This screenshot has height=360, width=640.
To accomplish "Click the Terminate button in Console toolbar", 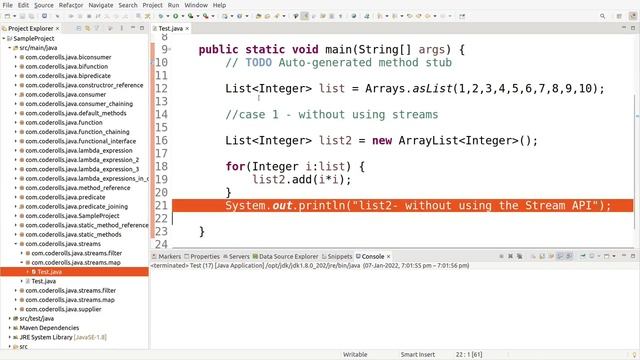I will pyautogui.click(x=501, y=256).
